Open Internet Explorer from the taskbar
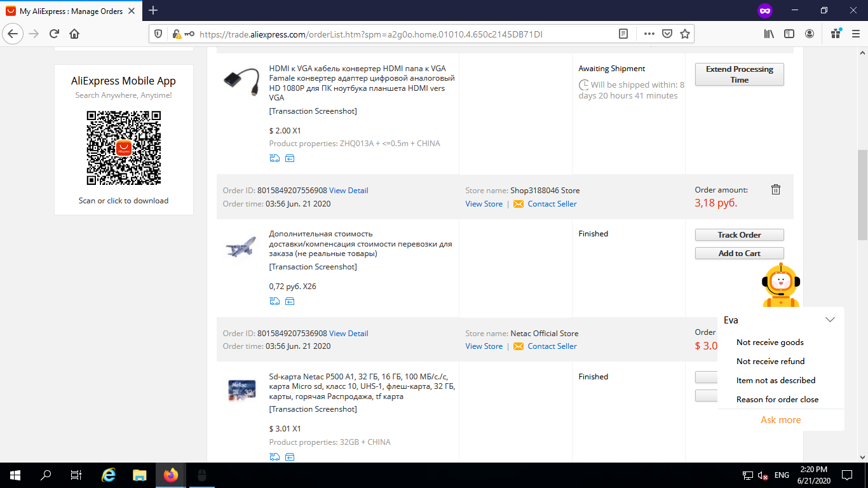The width and height of the screenshot is (868, 488). click(109, 475)
